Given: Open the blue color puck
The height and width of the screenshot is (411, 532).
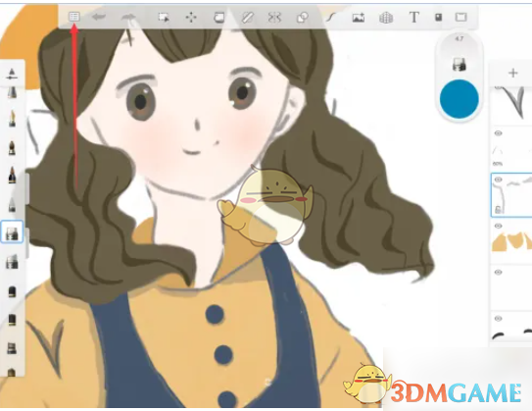Looking at the screenshot, I should (459, 99).
